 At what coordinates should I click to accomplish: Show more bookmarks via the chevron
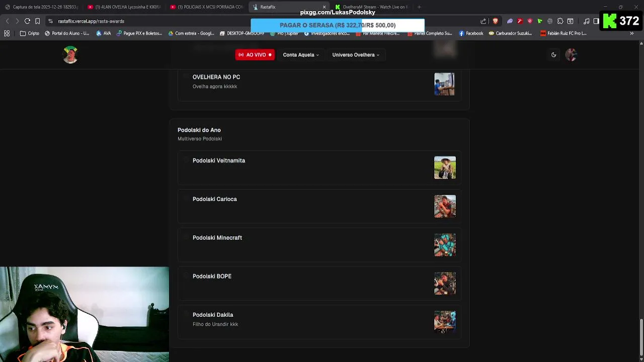coord(632,33)
